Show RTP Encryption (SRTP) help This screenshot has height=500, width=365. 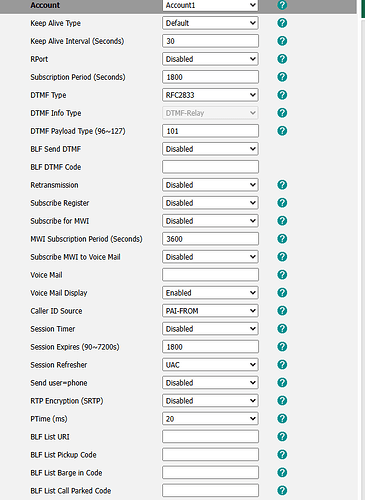[282, 401]
